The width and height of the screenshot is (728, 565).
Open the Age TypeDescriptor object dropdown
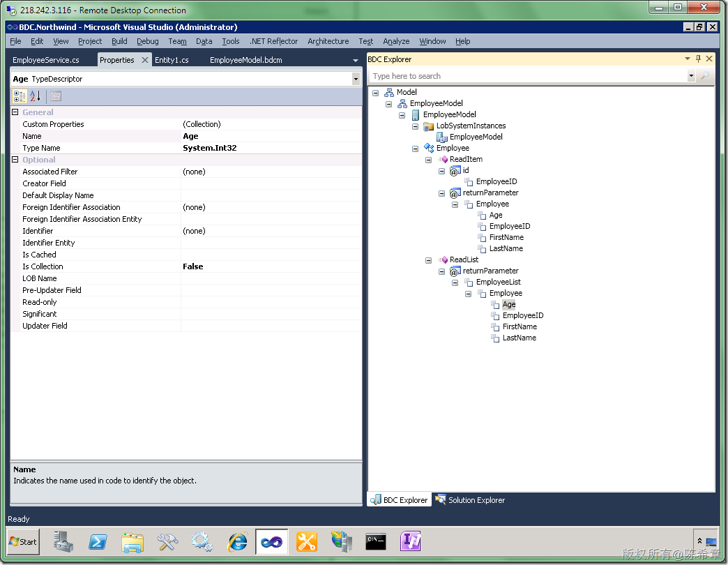click(x=356, y=79)
